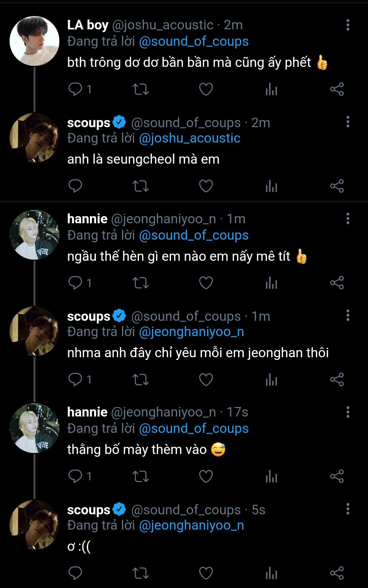
Task: View analytics for LA boy's tweet
Action: [x=271, y=89]
